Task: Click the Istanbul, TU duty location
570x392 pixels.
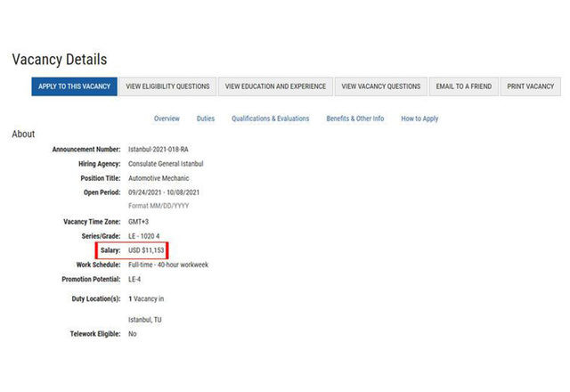Action: coord(145,319)
